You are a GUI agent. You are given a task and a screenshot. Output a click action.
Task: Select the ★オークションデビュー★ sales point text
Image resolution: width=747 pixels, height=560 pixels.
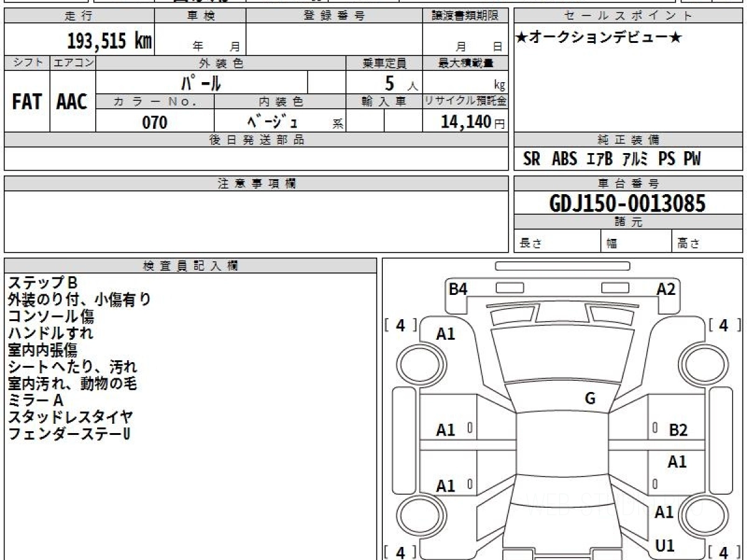click(x=599, y=38)
